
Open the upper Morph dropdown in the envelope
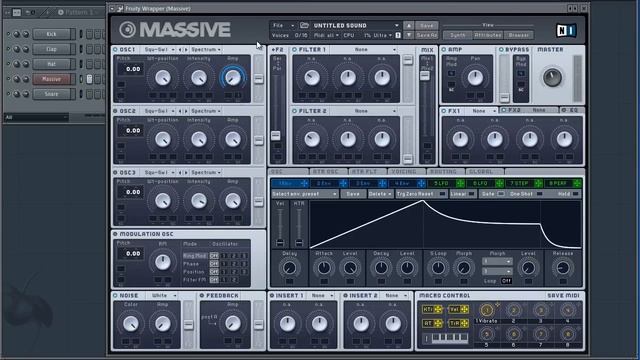point(497,261)
